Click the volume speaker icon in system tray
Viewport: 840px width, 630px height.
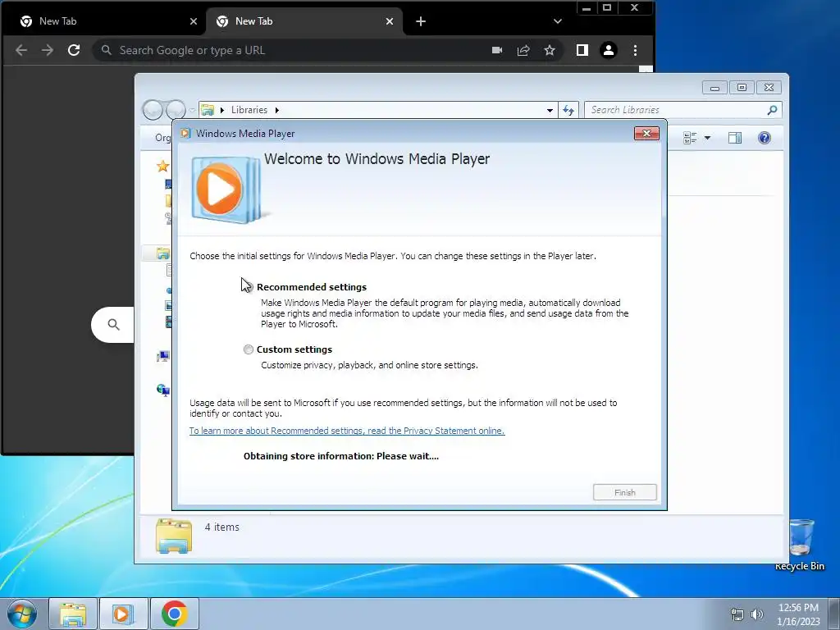(x=757, y=614)
